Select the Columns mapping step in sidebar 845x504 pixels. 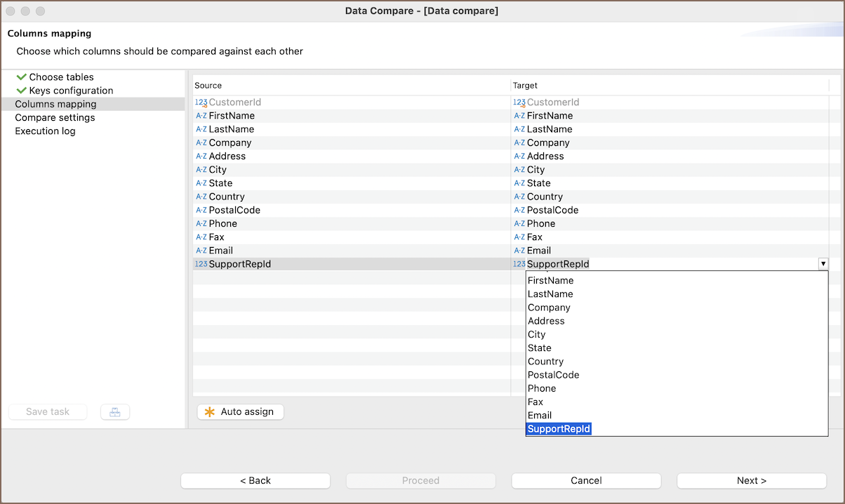[x=55, y=104]
